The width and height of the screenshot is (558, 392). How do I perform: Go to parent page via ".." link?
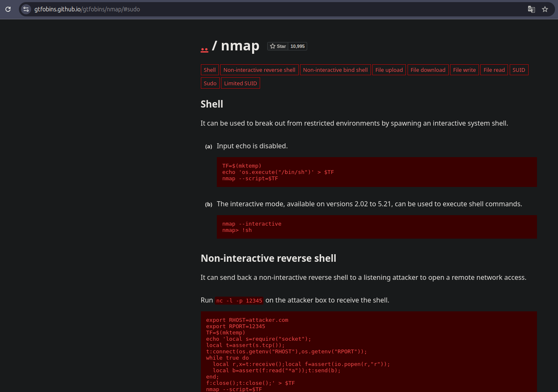[x=204, y=49]
